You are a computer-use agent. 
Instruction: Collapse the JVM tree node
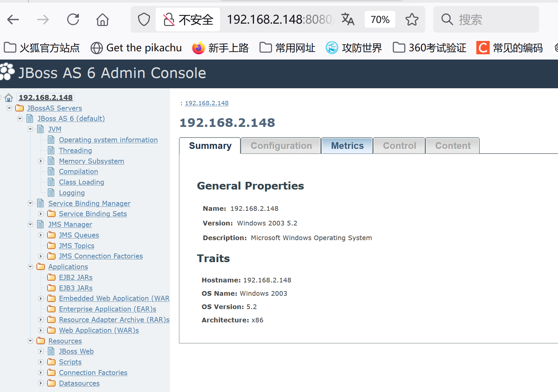[30, 129]
